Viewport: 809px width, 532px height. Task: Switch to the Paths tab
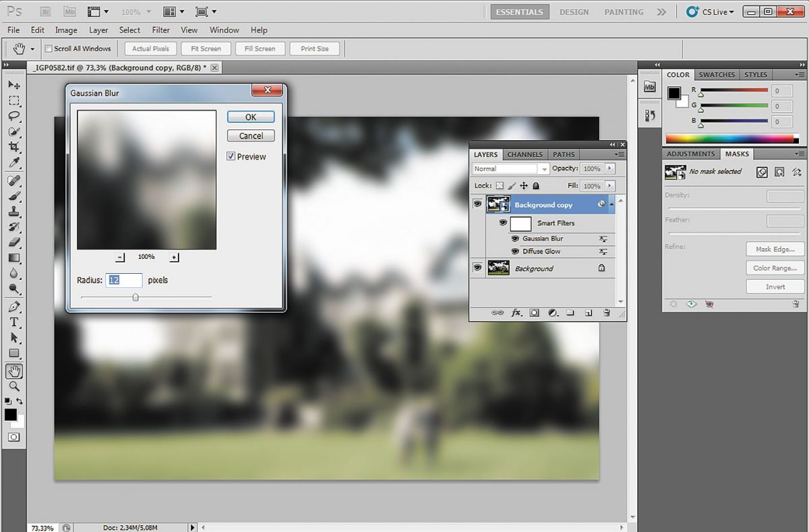(564, 154)
